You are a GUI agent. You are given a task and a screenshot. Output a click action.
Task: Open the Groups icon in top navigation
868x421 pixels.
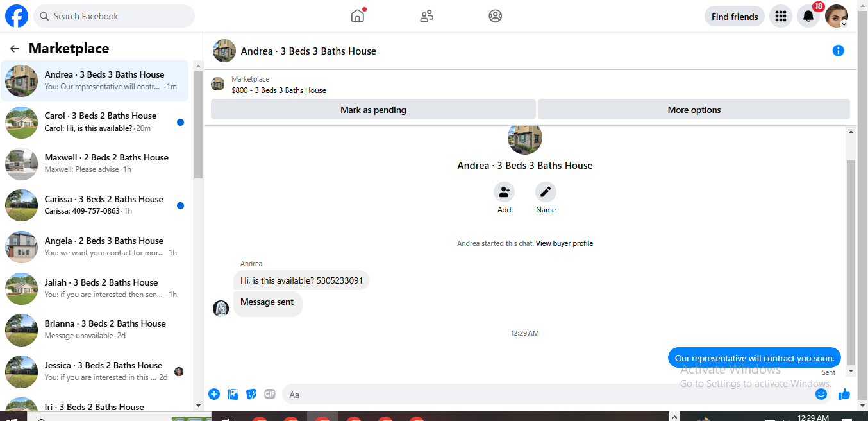point(495,16)
